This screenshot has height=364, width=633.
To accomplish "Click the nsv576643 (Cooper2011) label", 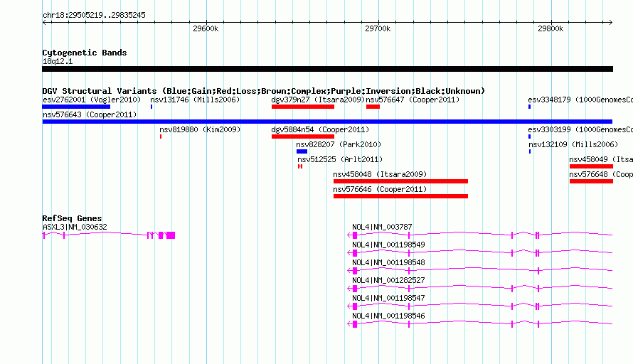I will [90, 114].
